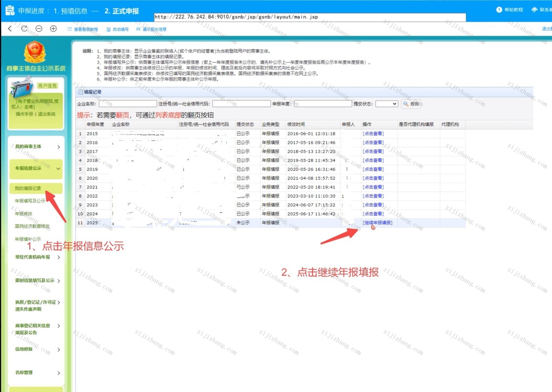552x392 pixels.
Task: Click 正式申报 progress step at top
Action: click(122, 11)
